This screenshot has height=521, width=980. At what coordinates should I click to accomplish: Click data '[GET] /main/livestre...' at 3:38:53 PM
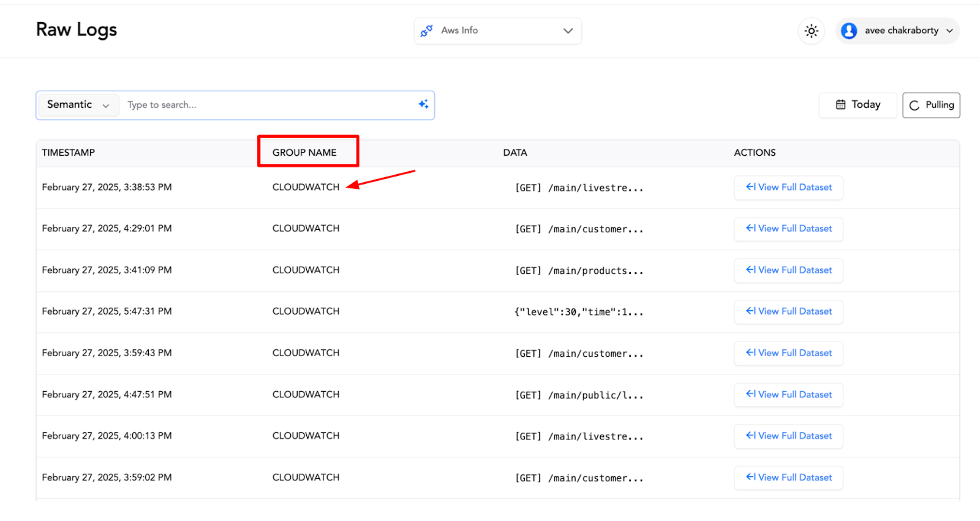pyautogui.click(x=579, y=188)
